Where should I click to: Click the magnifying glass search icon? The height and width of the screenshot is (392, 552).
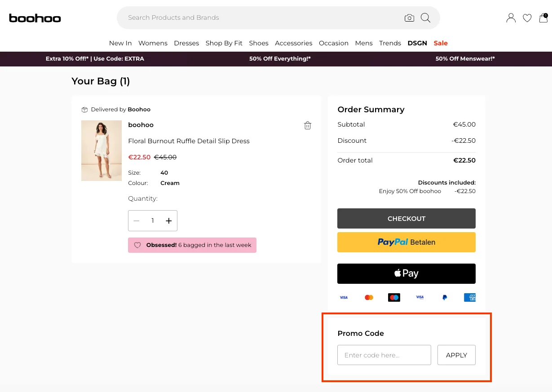425,18
